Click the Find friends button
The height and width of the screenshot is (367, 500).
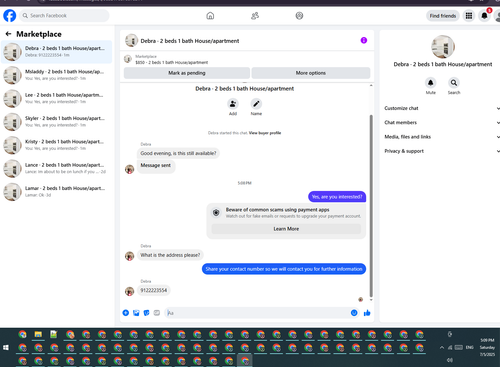[443, 16]
